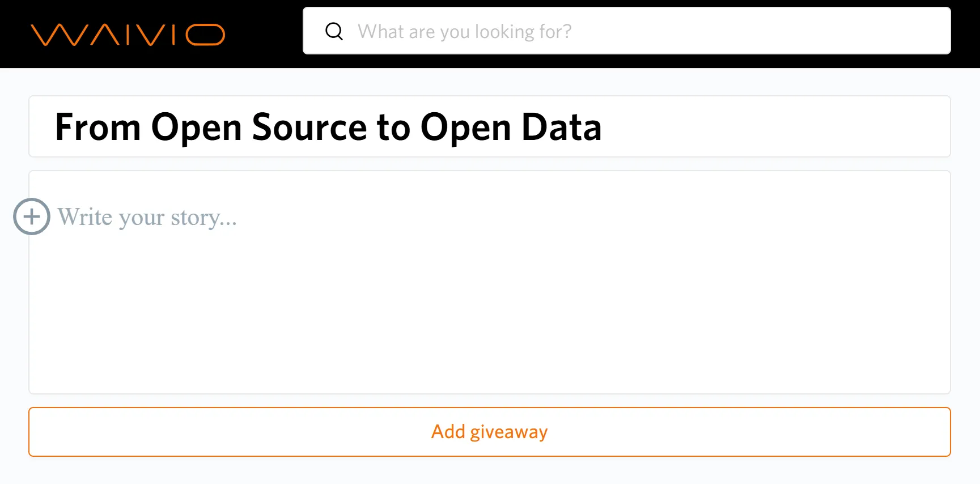
Task: Click the search icon inside the search bar
Action: [334, 31]
